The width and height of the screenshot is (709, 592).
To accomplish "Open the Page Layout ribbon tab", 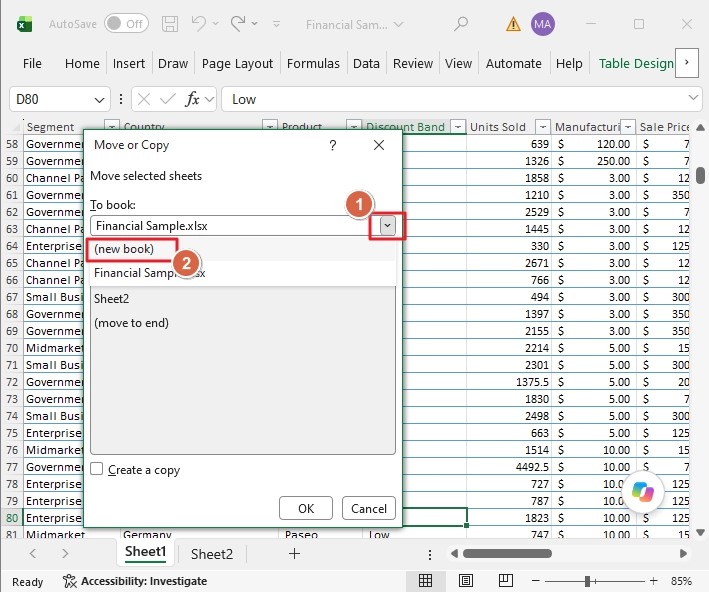I will [x=237, y=63].
